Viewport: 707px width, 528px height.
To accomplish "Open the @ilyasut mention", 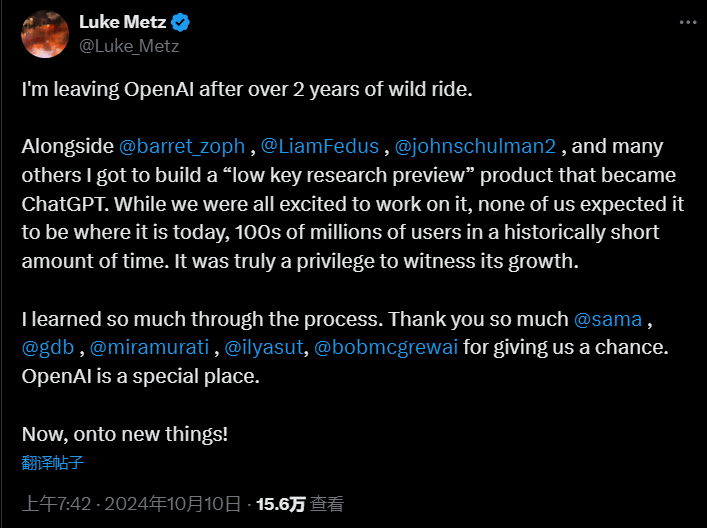I will 264,348.
